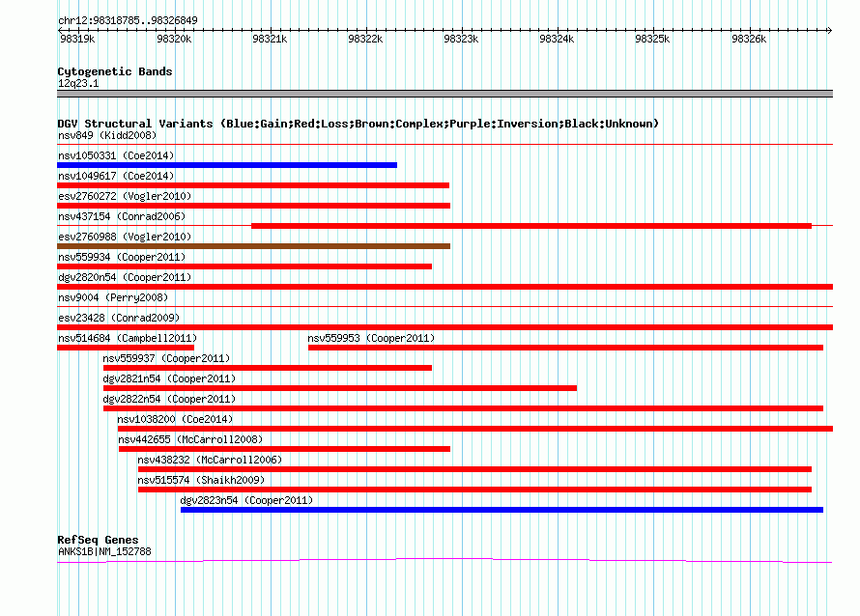Select the 98322k ruler tick label
Image resolution: width=860 pixels, height=616 pixels.
[x=365, y=39]
